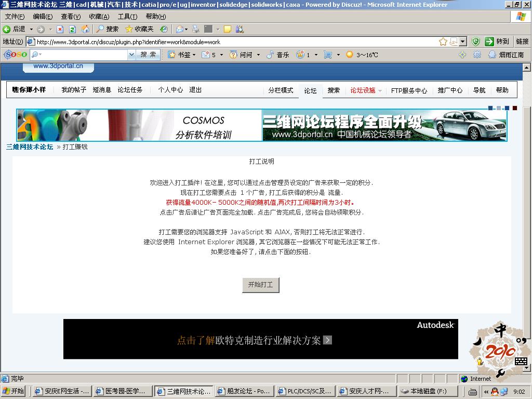
Task: Switch to 安庆E网生活 taskbar window
Action: [x=62, y=391]
